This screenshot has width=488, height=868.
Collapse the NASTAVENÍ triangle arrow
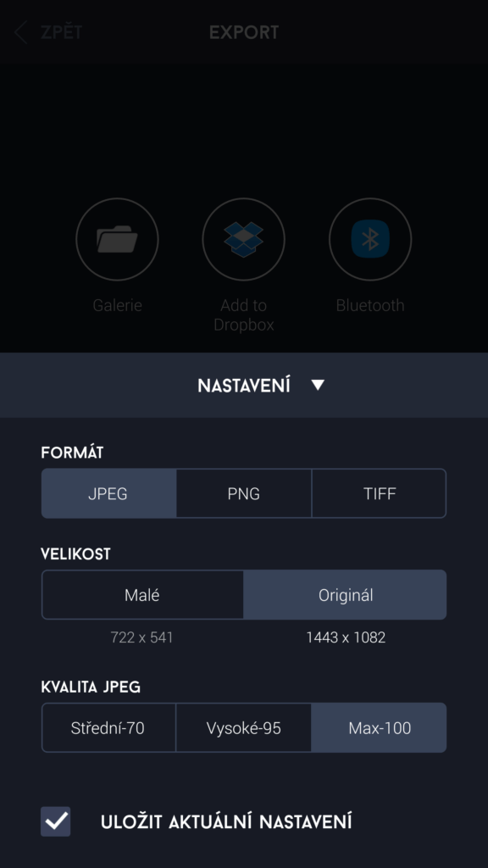(x=318, y=385)
